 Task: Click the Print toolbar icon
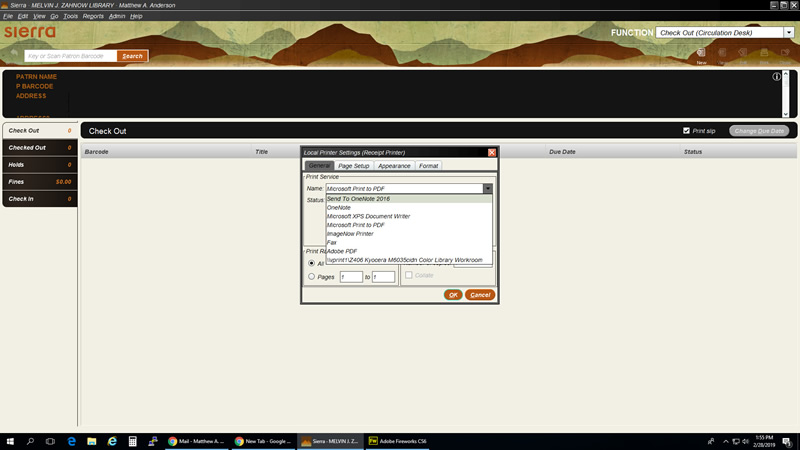coord(764,53)
